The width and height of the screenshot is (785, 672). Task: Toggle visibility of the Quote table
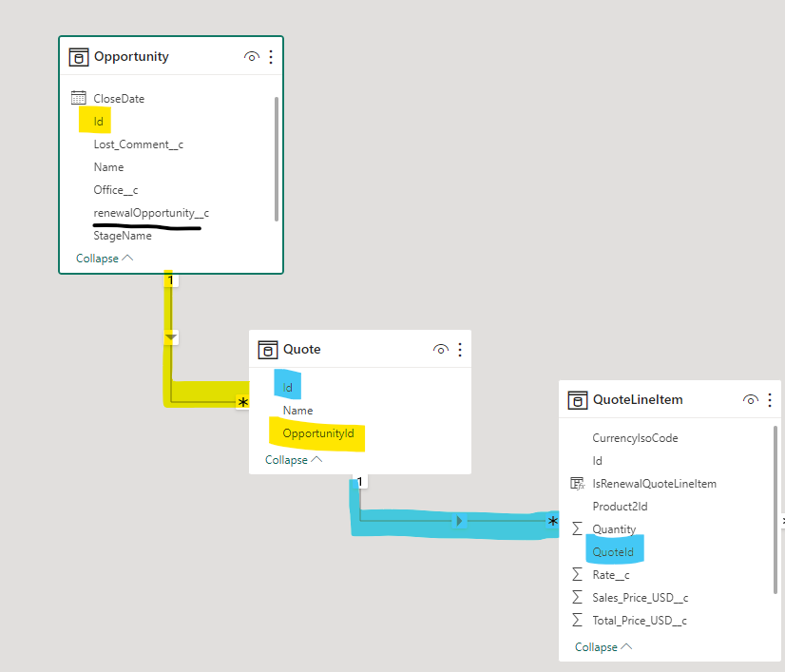pyautogui.click(x=441, y=349)
